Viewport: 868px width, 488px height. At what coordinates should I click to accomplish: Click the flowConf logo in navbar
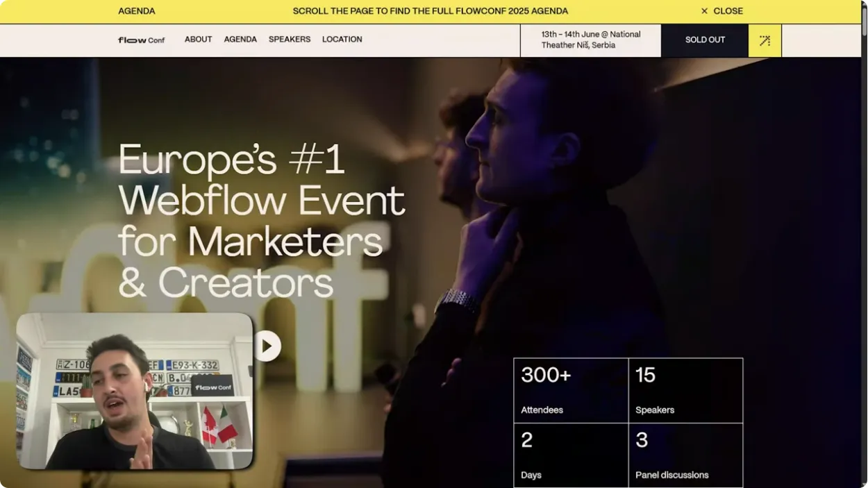point(141,40)
